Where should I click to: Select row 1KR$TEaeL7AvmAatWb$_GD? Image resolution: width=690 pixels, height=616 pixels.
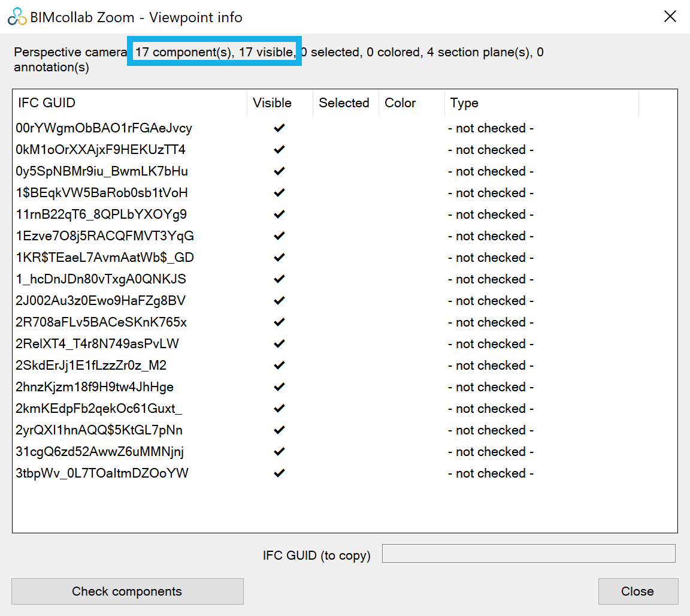click(x=345, y=258)
